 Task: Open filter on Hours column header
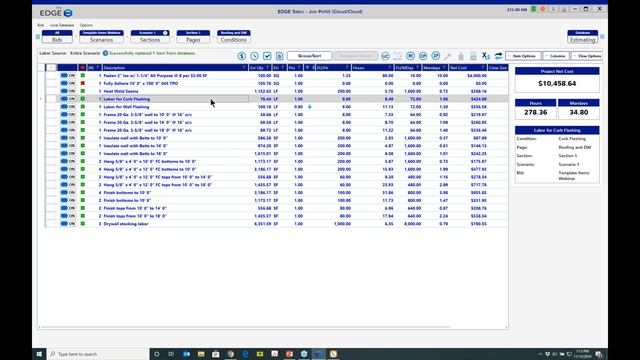coord(390,68)
